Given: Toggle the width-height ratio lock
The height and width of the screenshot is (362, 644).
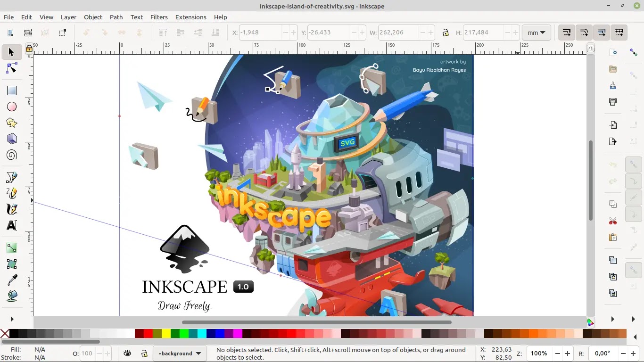Looking at the screenshot, I should (x=446, y=33).
